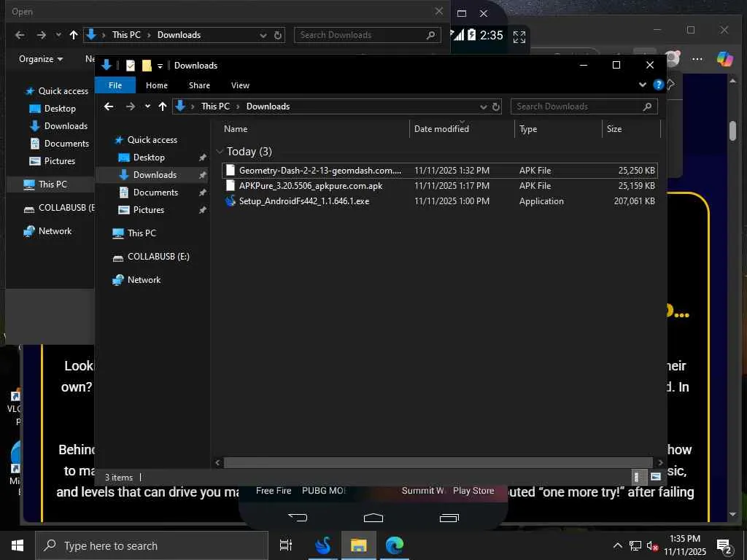The image size is (747, 560).
Task: Tap Android recent apps button in emulator
Action: pyautogui.click(x=449, y=517)
